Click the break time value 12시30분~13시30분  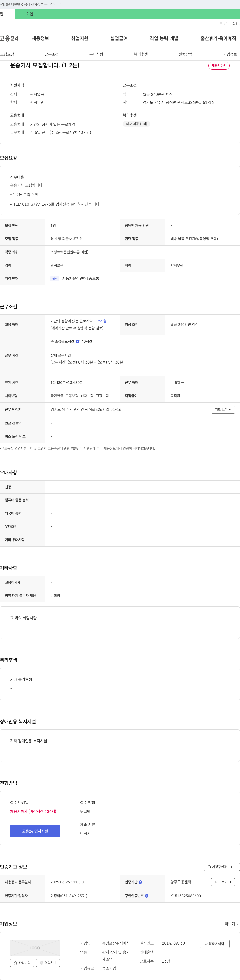[x=66, y=382]
